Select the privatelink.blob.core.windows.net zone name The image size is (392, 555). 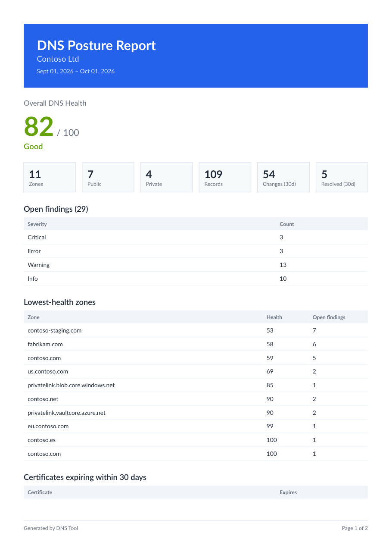(71, 385)
